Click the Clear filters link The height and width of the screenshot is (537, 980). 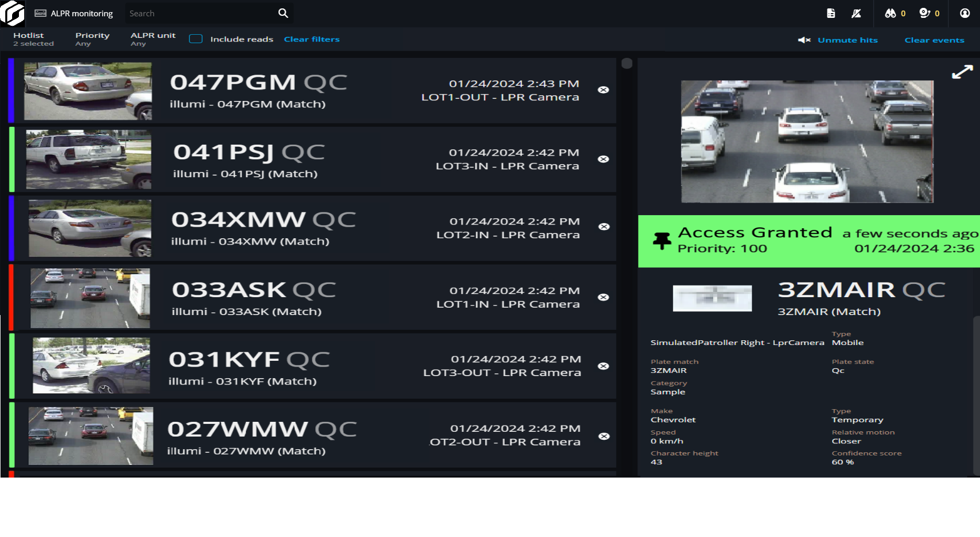(x=312, y=39)
